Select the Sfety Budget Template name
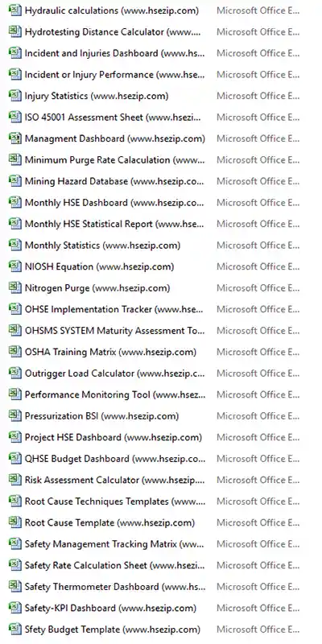 click(x=113, y=630)
